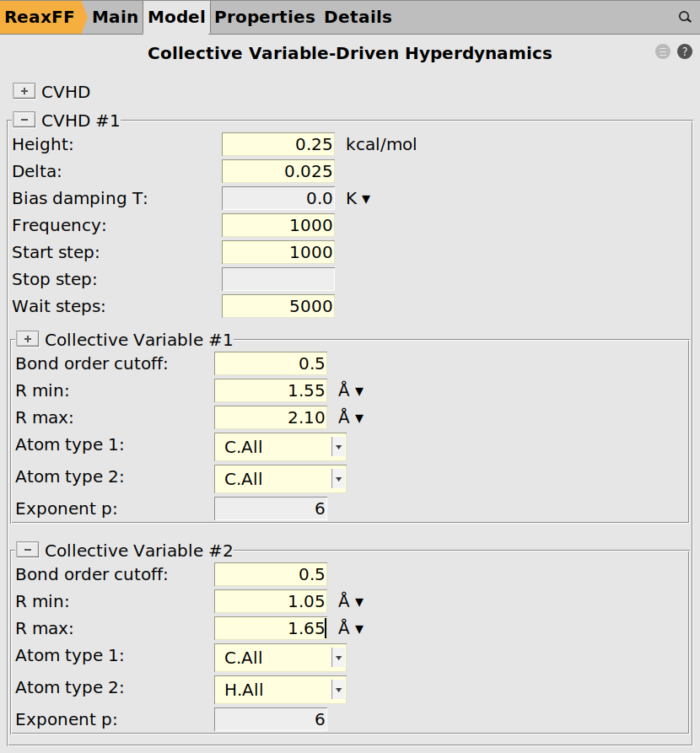Click plus button on Collective Variable #1
Image resolution: width=700 pixels, height=753 pixels.
click(28, 339)
